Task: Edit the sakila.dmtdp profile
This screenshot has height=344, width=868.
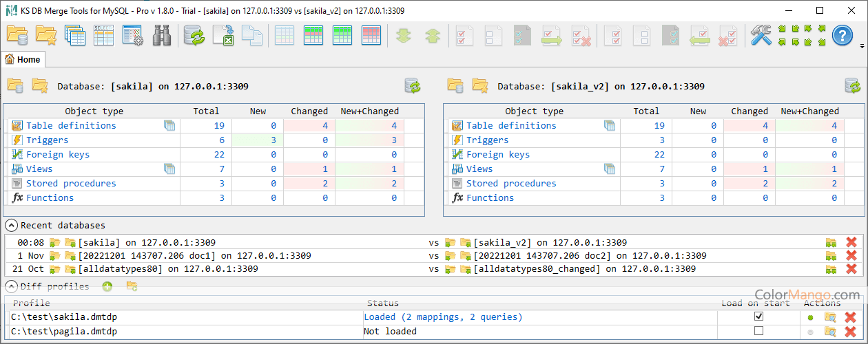Action: coord(831,317)
